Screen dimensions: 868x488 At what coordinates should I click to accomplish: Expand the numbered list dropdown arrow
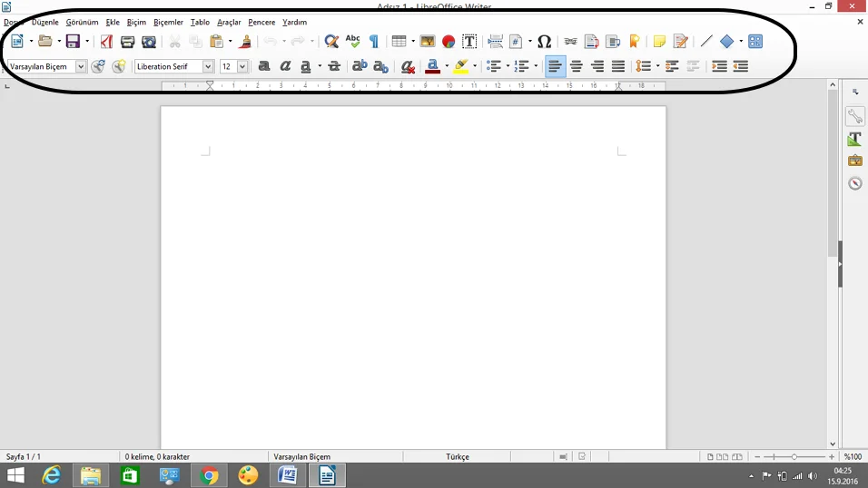click(x=536, y=66)
